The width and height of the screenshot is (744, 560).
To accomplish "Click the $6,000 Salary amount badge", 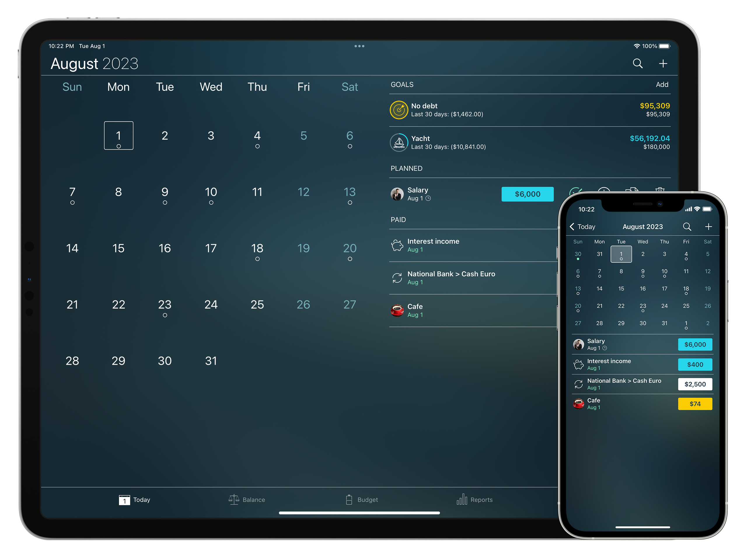I will click(525, 193).
